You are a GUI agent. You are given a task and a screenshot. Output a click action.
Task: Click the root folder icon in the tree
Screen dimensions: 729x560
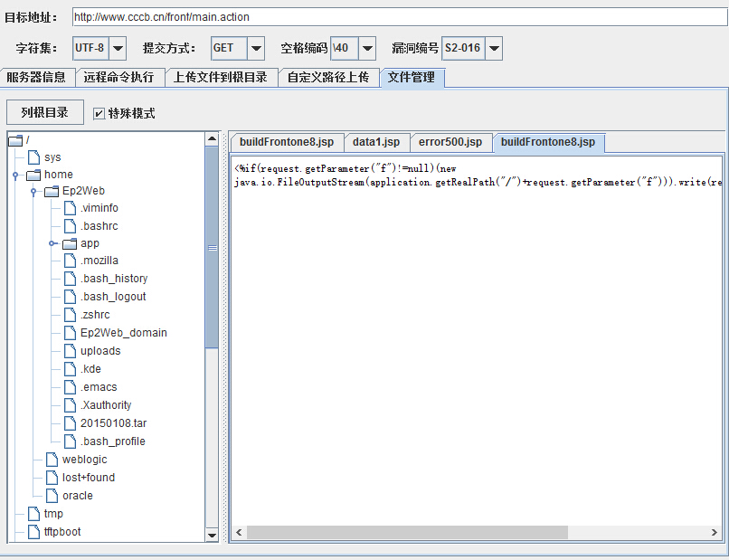[15, 140]
